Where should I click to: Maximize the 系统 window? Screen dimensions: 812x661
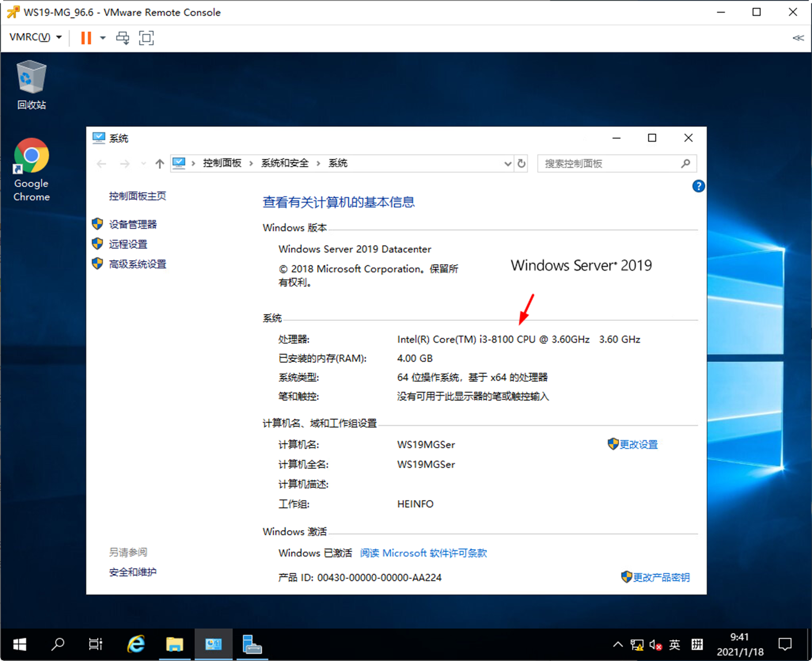point(652,138)
